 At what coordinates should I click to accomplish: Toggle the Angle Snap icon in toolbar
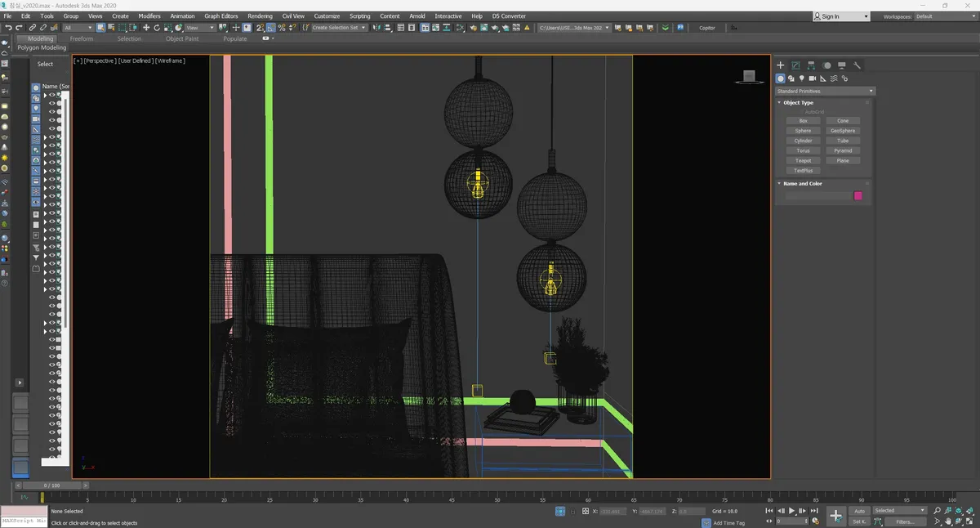tap(271, 28)
